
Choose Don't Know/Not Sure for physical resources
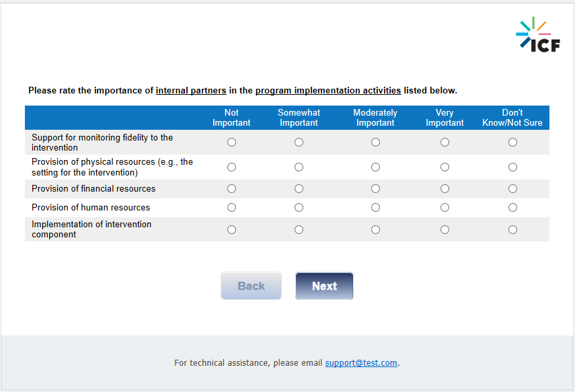coord(512,167)
